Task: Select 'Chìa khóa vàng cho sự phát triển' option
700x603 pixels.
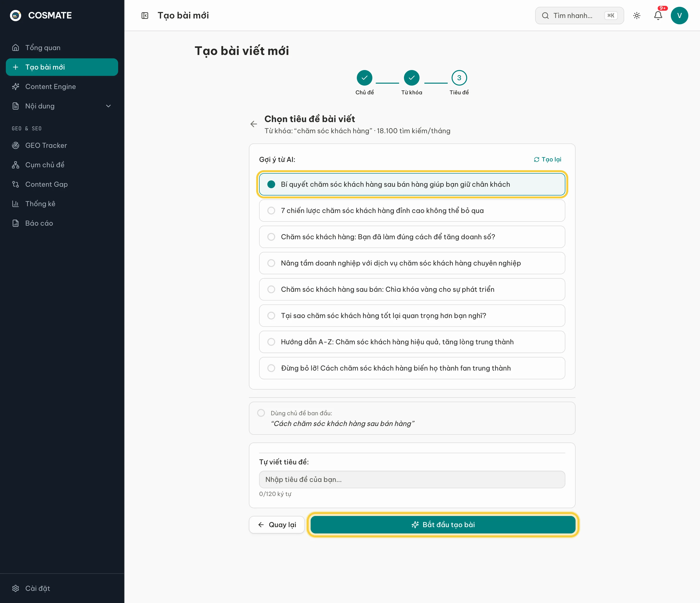Action: (412, 289)
